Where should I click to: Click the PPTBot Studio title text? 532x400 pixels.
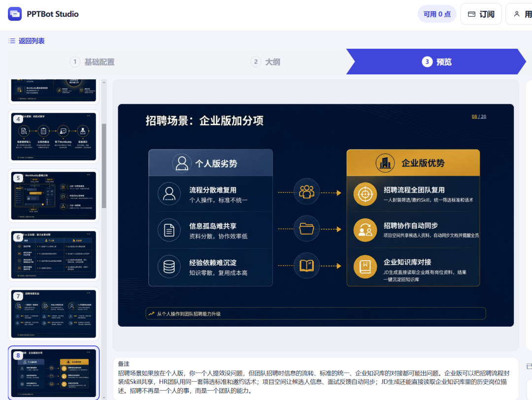53,14
